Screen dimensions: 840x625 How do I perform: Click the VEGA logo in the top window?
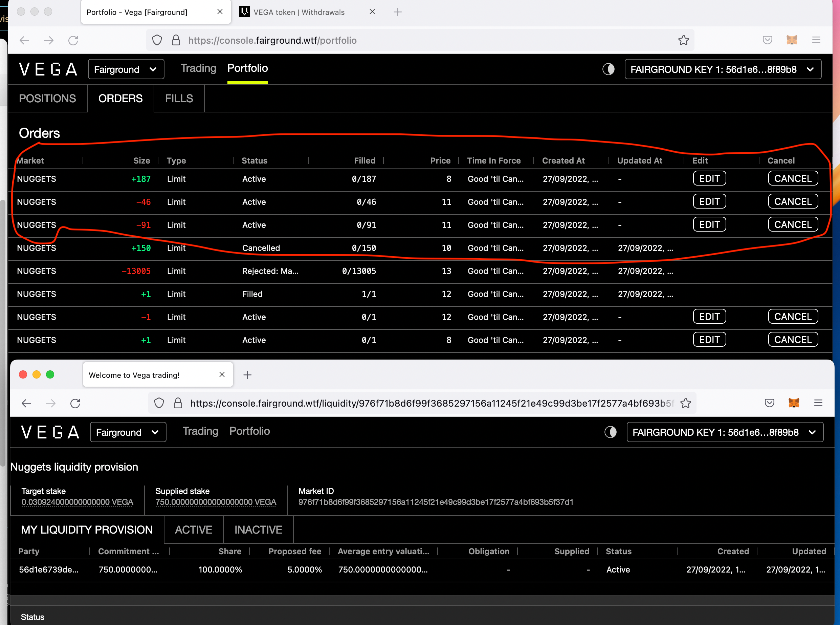click(x=48, y=69)
